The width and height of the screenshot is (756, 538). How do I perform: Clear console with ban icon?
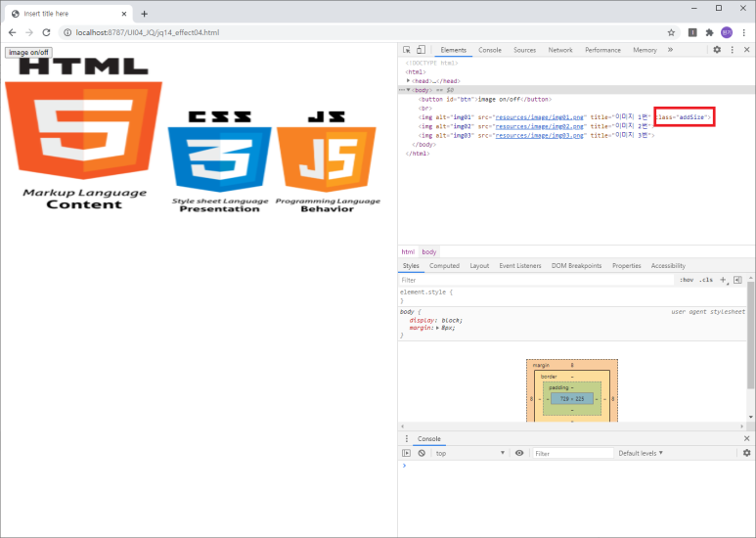point(422,453)
